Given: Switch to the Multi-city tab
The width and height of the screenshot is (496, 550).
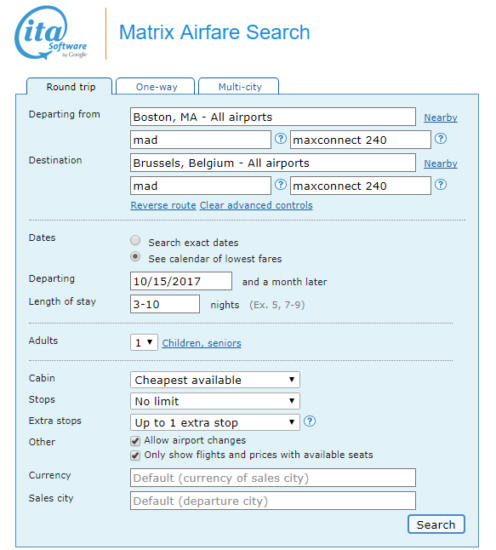Looking at the screenshot, I should pyautogui.click(x=239, y=87).
